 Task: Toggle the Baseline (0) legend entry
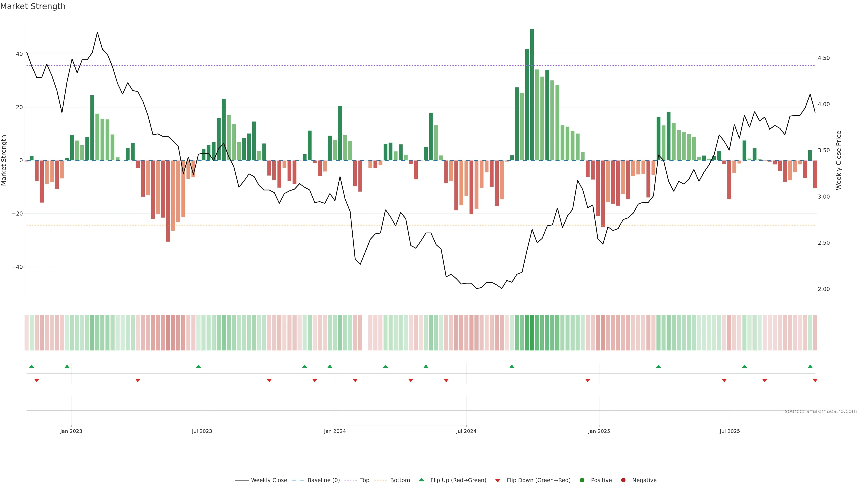323,480
